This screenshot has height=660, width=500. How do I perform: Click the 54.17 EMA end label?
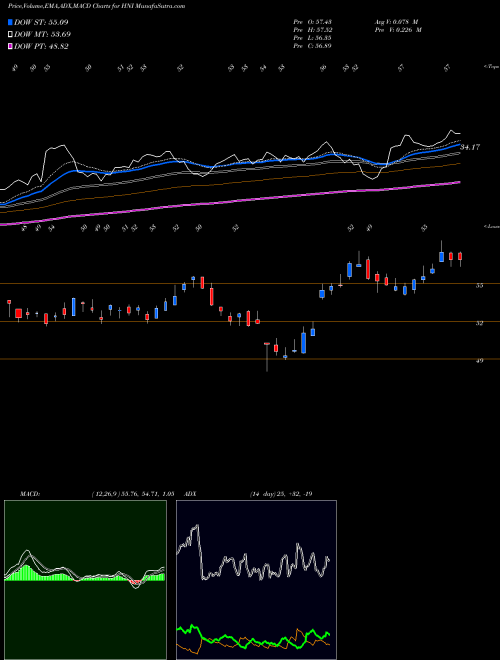[470, 147]
